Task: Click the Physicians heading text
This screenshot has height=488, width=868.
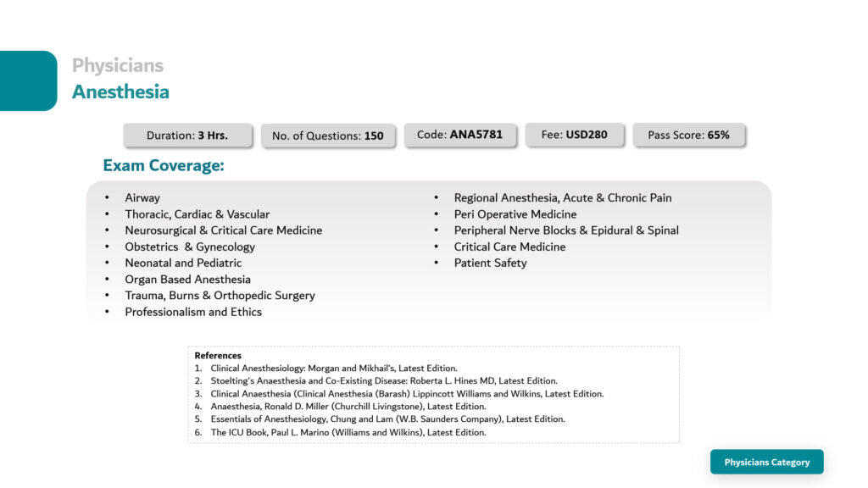Action: coord(118,65)
